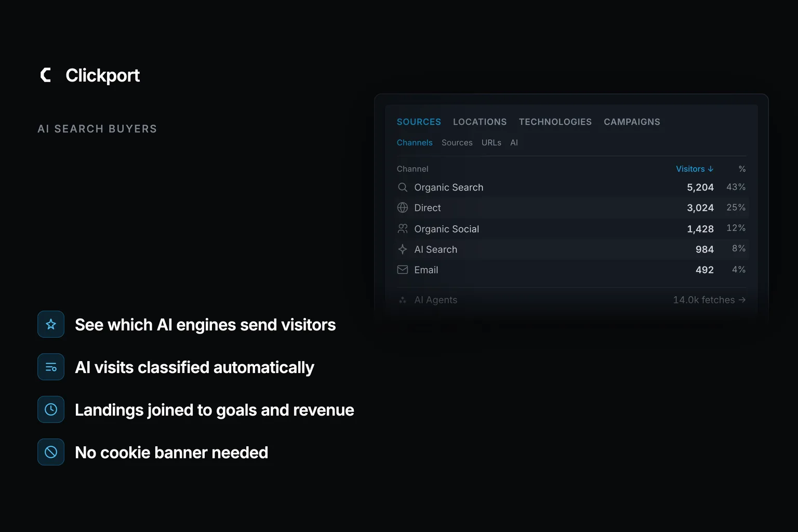Click the Clickport brand name

[102, 75]
